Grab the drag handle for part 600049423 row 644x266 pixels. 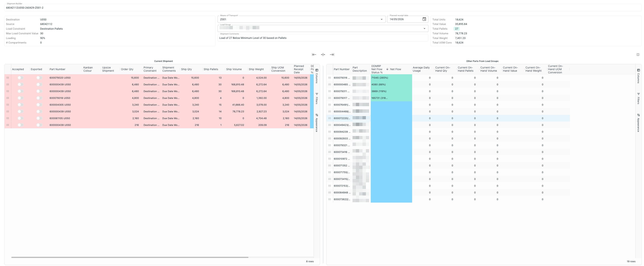329,125
